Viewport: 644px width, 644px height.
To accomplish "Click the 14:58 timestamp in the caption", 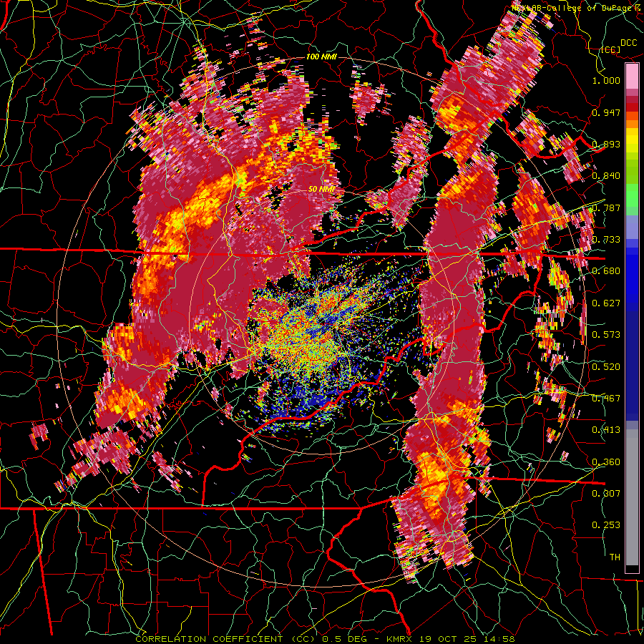I will [500, 639].
